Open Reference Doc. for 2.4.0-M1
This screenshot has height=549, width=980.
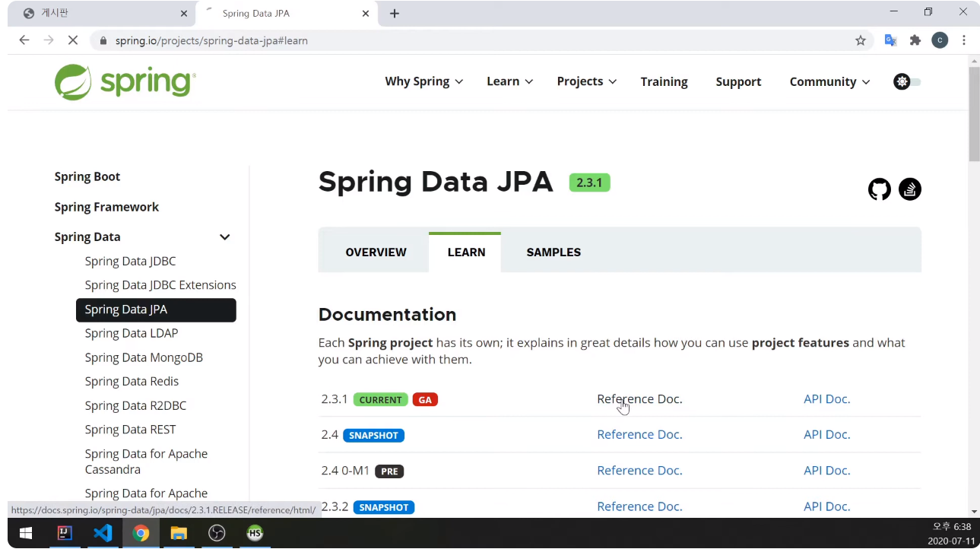coord(639,471)
